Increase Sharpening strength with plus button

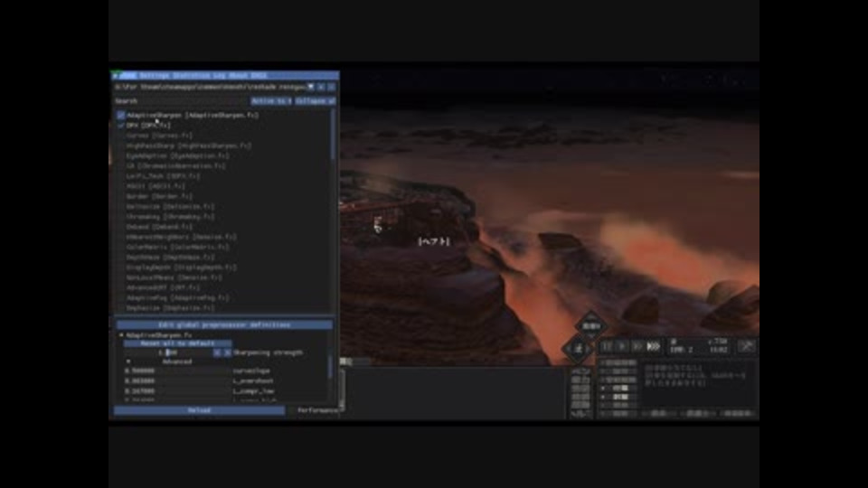[x=227, y=352]
